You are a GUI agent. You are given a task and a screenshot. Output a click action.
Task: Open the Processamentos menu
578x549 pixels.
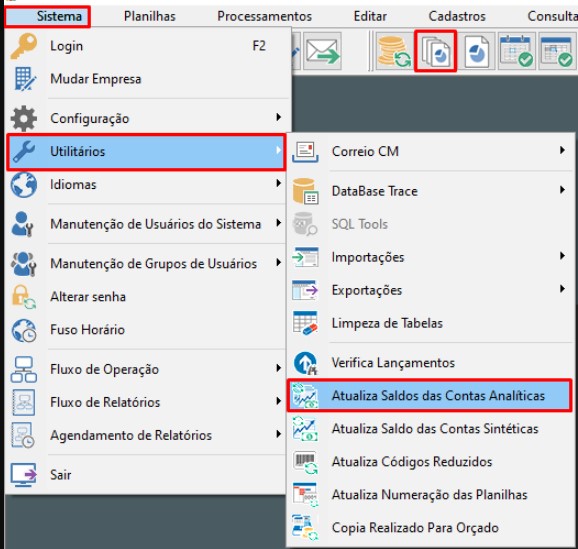tap(264, 16)
